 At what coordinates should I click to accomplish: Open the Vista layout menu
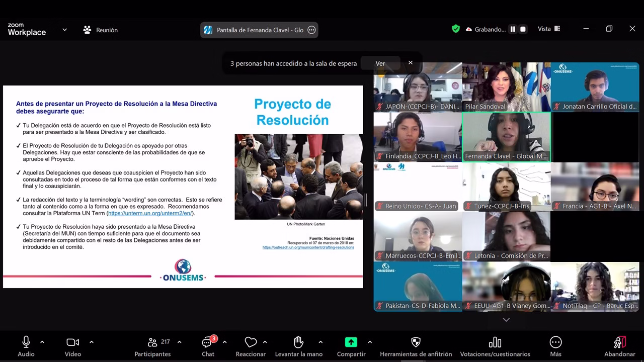coord(548,29)
